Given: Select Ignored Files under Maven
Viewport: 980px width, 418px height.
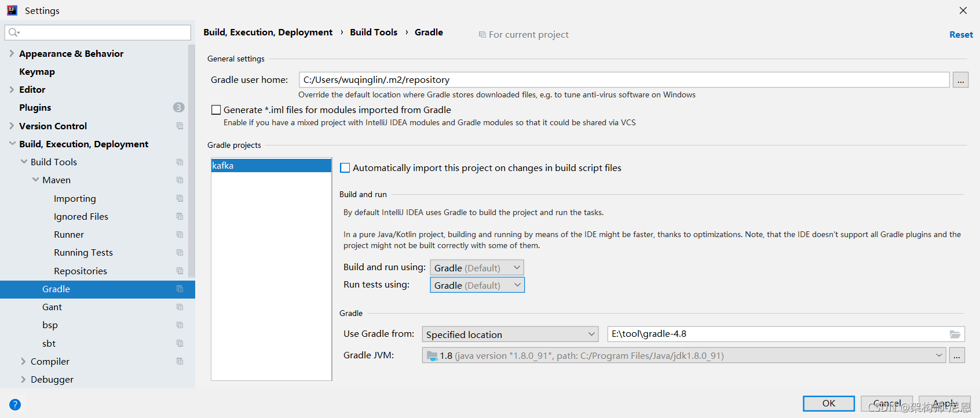Looking at the screenshot, I should 81,216.
